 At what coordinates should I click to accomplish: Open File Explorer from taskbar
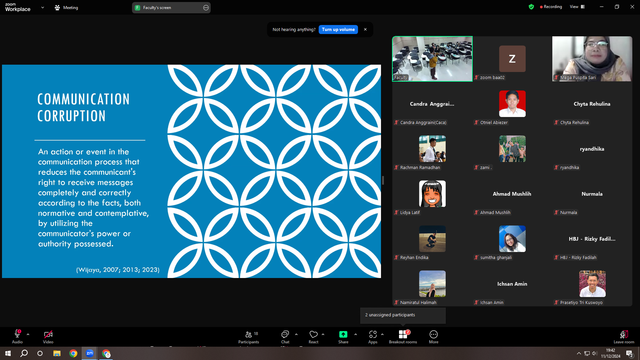57,353
